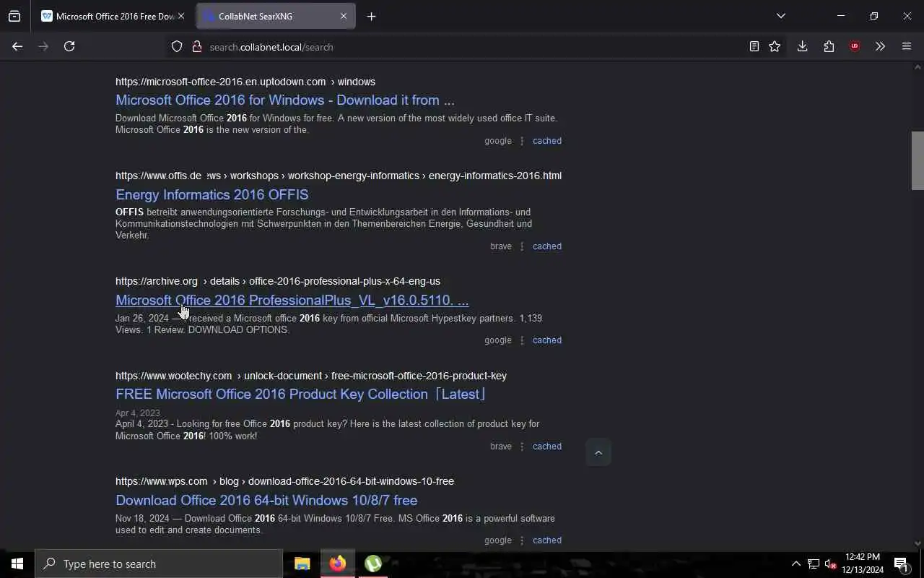
Task: Bookmark this page with the star
Action: [775, 46]
